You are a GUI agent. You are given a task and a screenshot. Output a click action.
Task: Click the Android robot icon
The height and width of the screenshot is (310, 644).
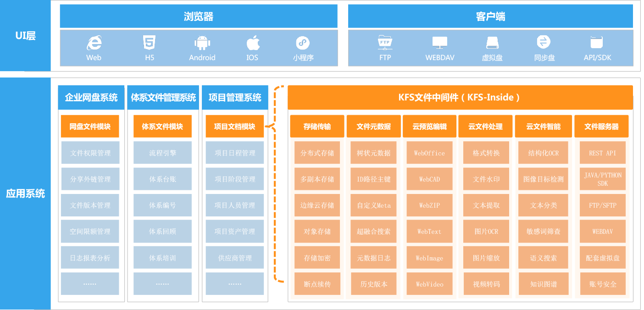coord(202,43)
